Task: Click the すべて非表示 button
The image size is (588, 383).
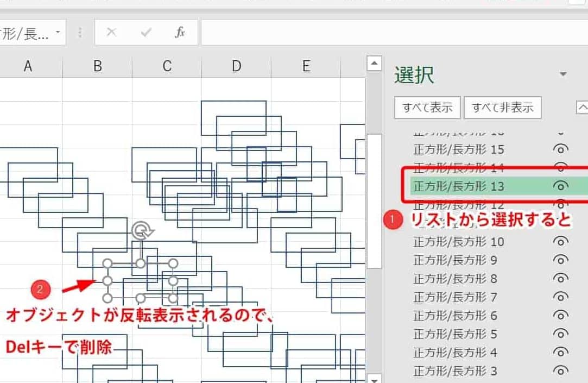Action: click(x=502, y=108)
